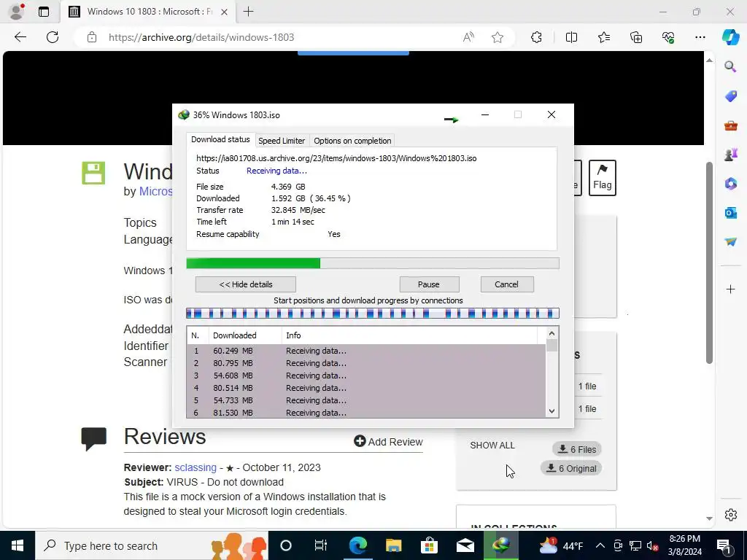Select connection row with 81.530 MB
This screenshot has height=560, width=747.
366,413
